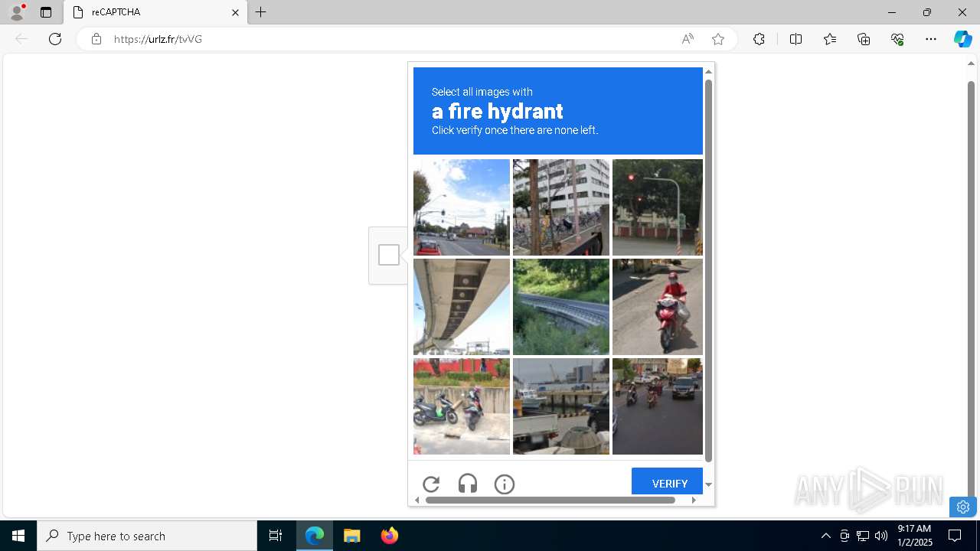Viewport: 980px width, 551px height.
Task: Open Task View on taskbar
Action: tap(276, 536)
